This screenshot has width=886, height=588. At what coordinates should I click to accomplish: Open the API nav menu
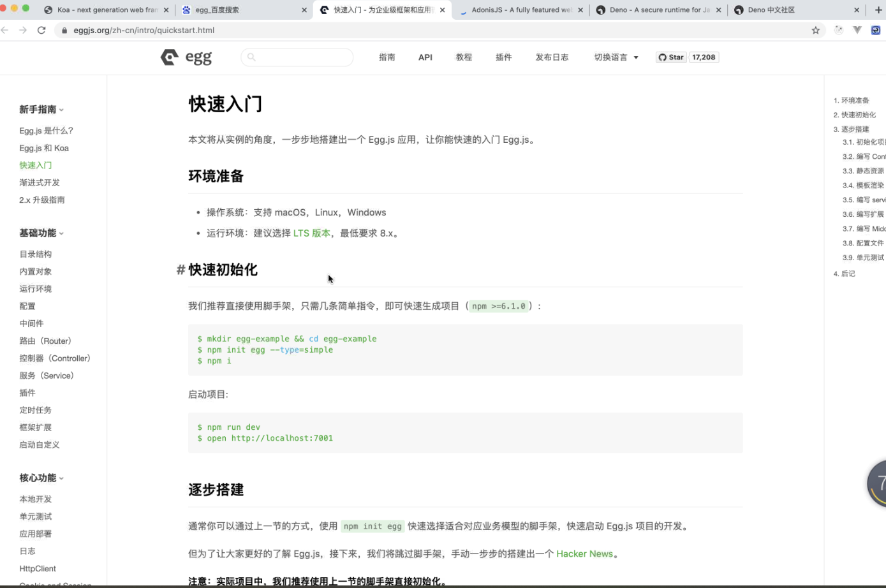pyautogui.click(x=425, y=57)
